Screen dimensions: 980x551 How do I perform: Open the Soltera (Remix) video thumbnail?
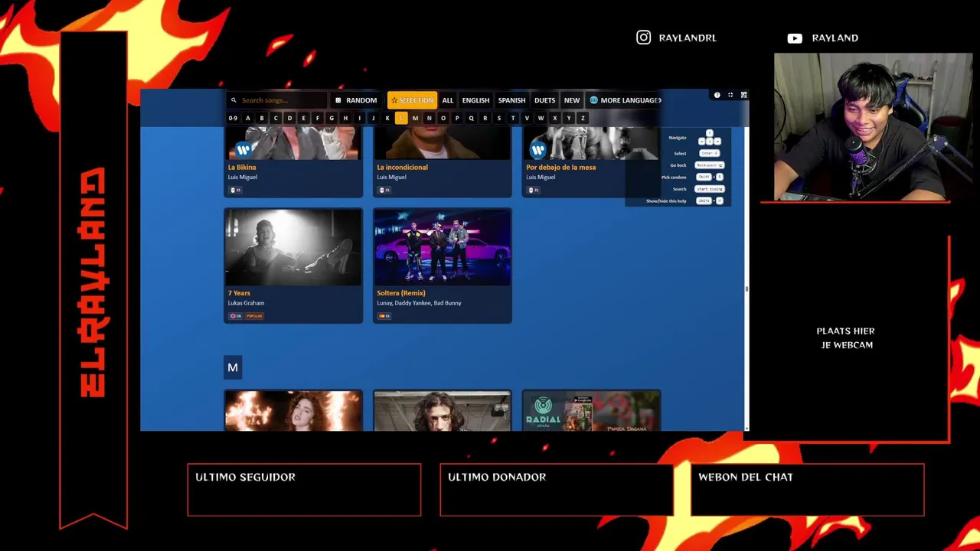pos(442,247)
